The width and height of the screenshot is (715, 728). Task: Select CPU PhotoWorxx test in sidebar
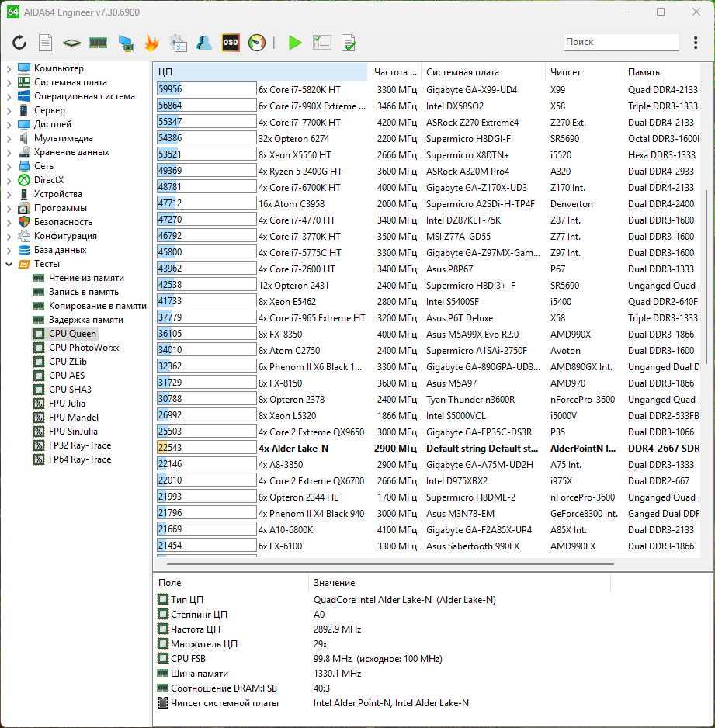(x=83, y=348)
